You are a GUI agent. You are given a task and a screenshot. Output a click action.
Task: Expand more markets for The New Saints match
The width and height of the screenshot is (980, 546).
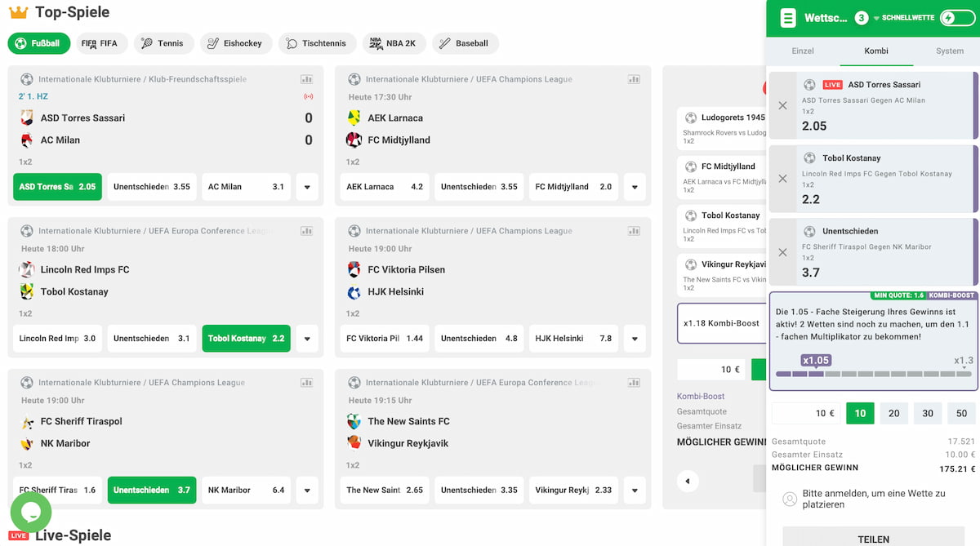[x=634, y=491]
